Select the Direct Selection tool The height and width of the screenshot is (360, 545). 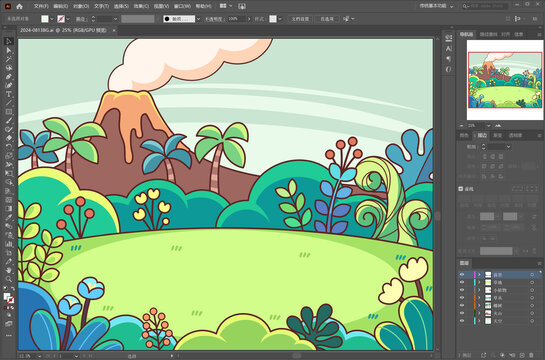coord(9,50)
